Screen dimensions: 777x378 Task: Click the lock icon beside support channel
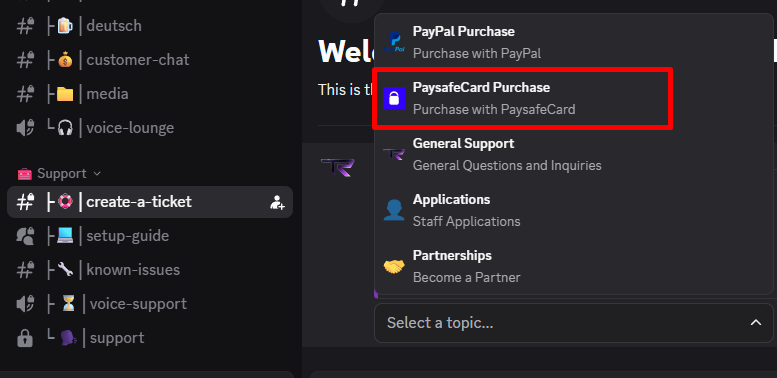25,338
